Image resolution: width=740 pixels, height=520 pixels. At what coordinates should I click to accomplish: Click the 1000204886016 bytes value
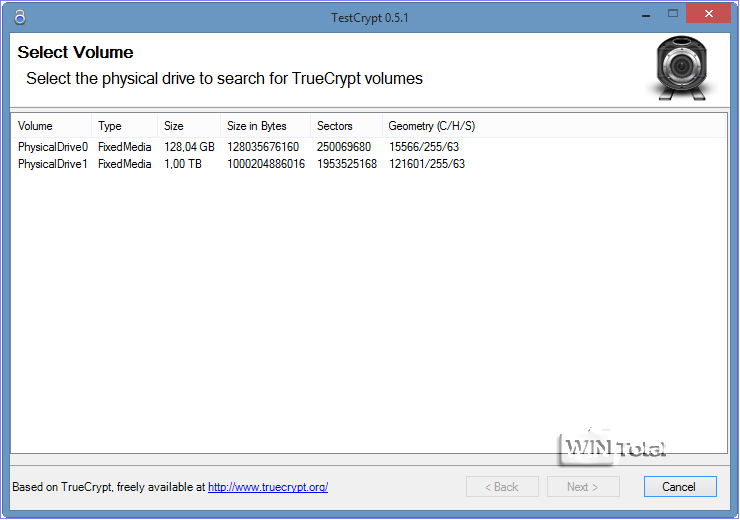pyautogui.click(x=266, y=164)
